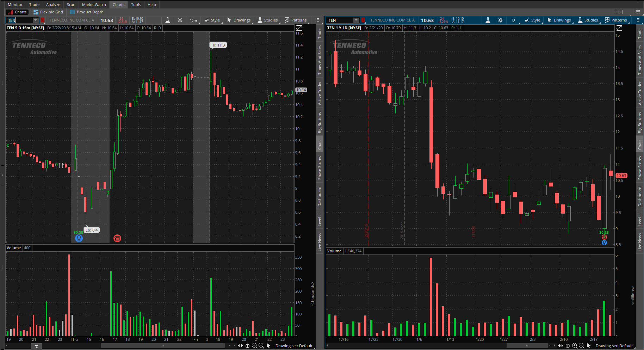Open the MarketWatch tab
The width and height of the screenshot is (644, 350).
[94, 5]
